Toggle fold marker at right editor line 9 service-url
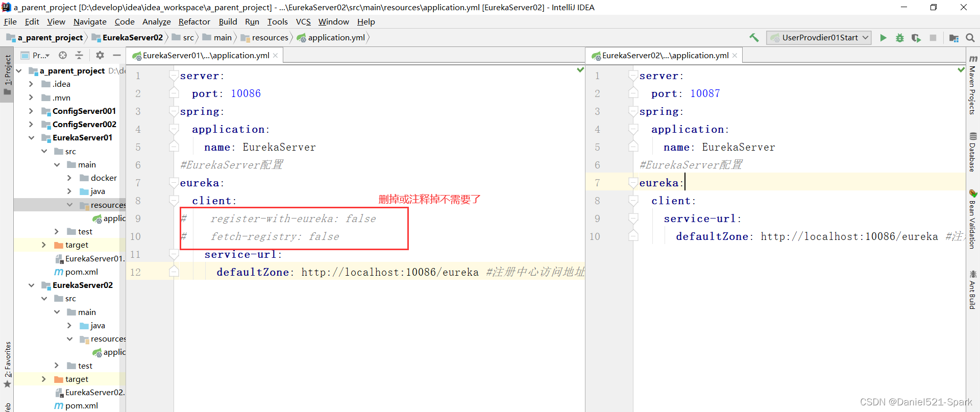The height and width of the screenshot is (412, 980). (633, 219)
